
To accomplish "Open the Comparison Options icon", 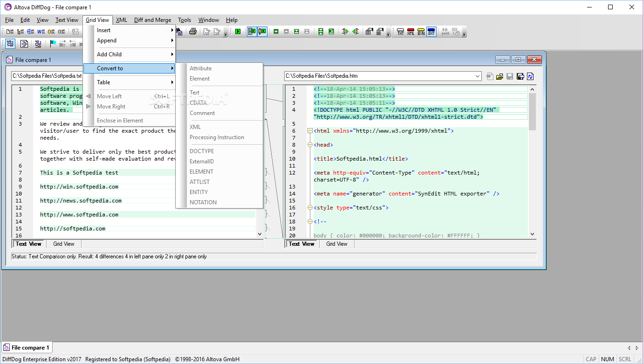I will (369, 32).
